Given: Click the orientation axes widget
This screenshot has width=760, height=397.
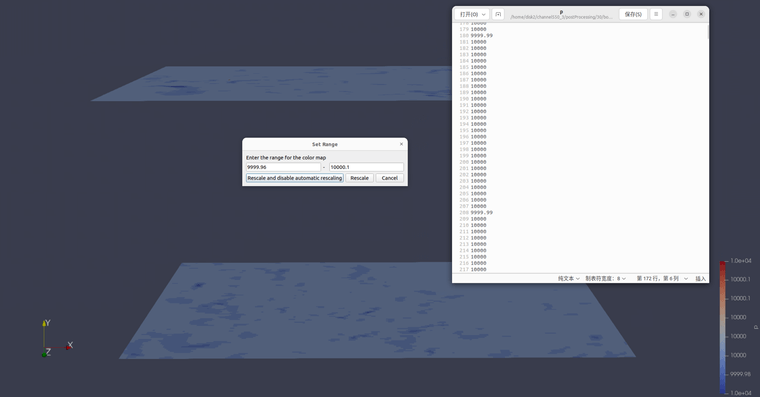Looking at the screenshot, I should (x=57, y=339).
